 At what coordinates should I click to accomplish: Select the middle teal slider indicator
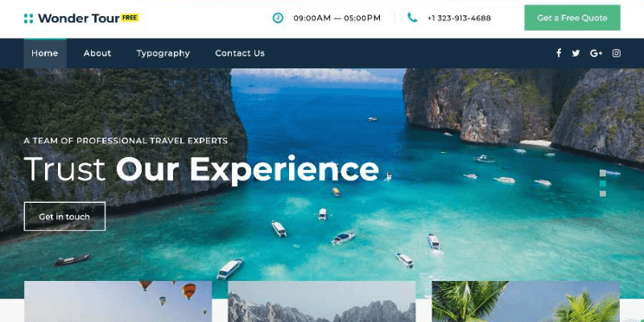602,184
